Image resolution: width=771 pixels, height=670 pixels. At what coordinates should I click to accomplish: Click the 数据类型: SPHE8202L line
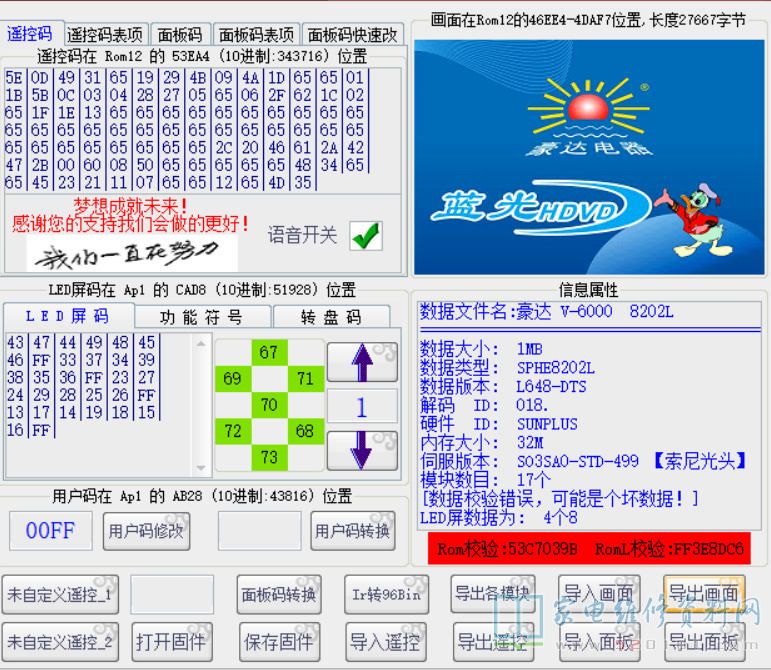(x=507, y=368)
